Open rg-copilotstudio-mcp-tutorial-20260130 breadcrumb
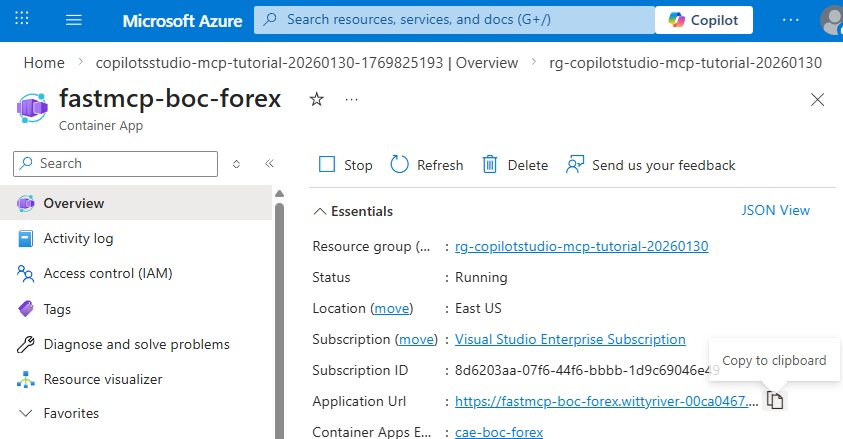The height and width of the screenshot is (439, 843). (x=685, y=63)
